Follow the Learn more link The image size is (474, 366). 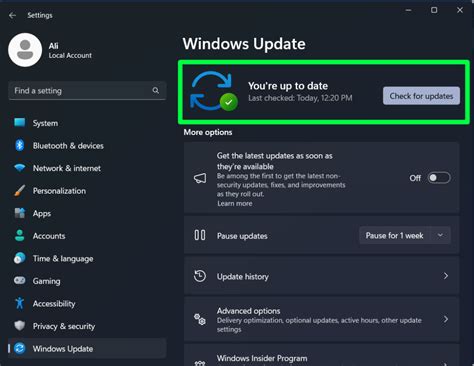[235, 203]
